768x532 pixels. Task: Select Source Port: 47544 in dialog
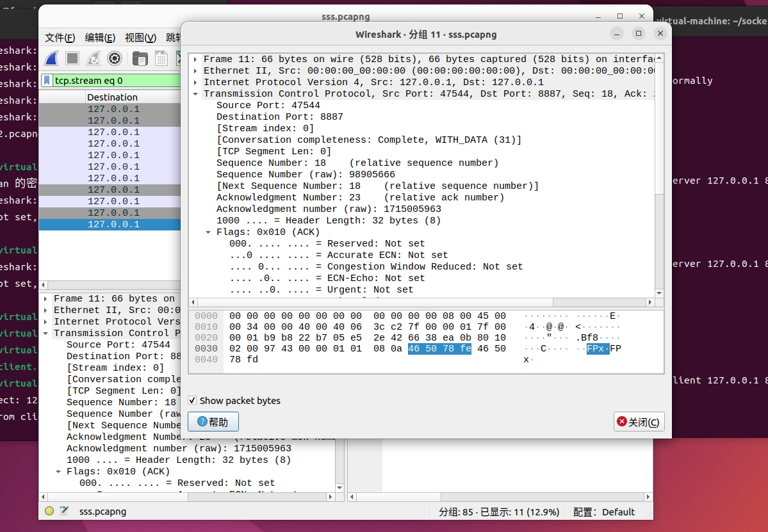coord(268,105)
